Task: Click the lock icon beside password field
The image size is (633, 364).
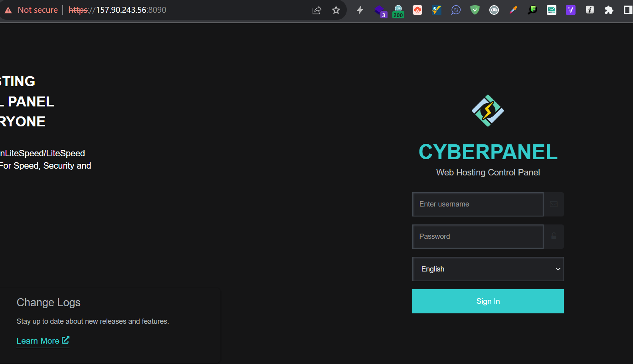Action: 554,236
